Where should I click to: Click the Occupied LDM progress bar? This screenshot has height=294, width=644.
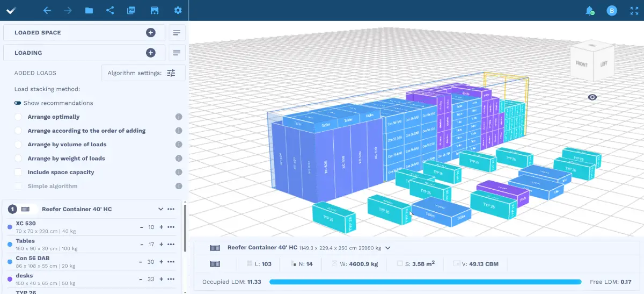pyautogui.click(x=425, y=282)
